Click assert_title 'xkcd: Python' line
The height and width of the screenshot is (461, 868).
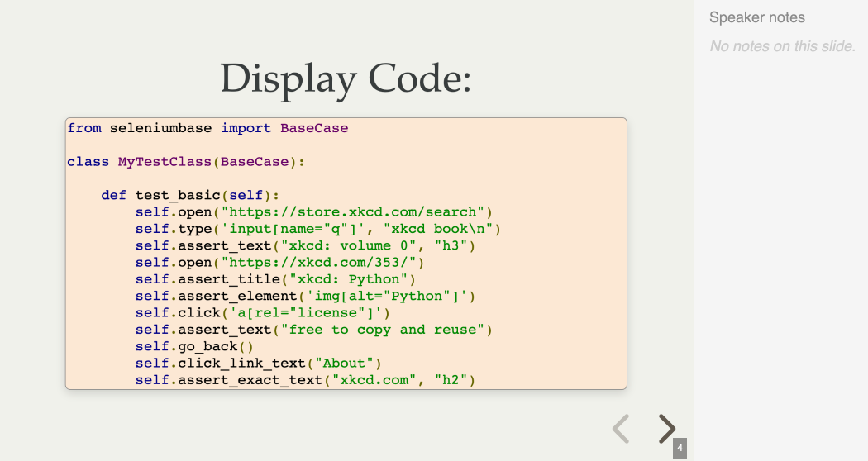[275, 279]
